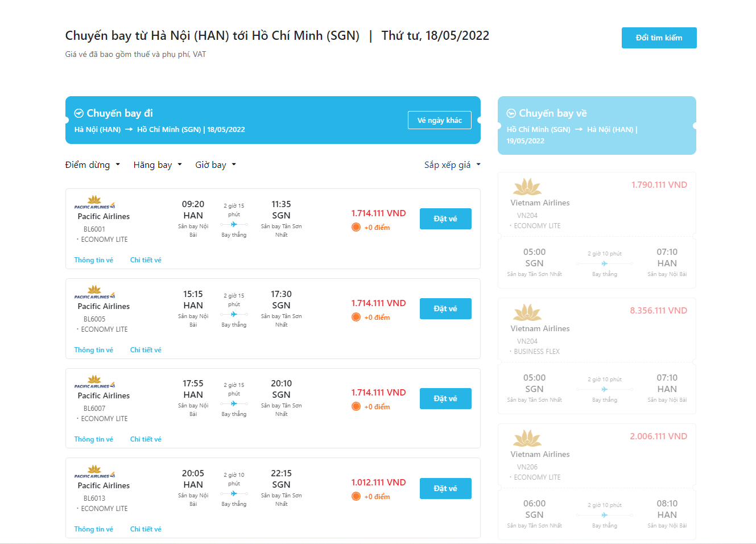Click the orange points coin for flight BL6001
The image size is (756, 544).
(x=356, y=228)
